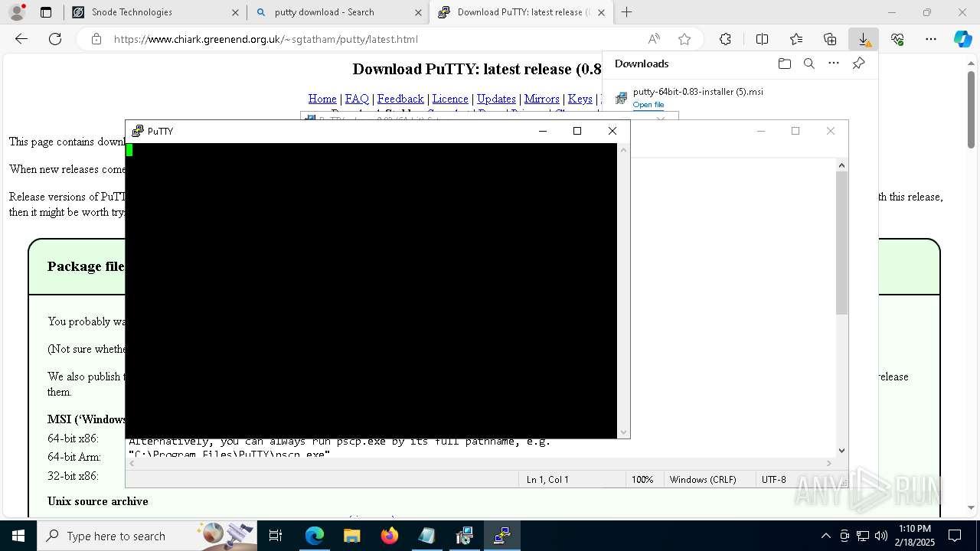Open the Favorites list icon
This screenshot has height=551, width=980.
click(796, 39)
